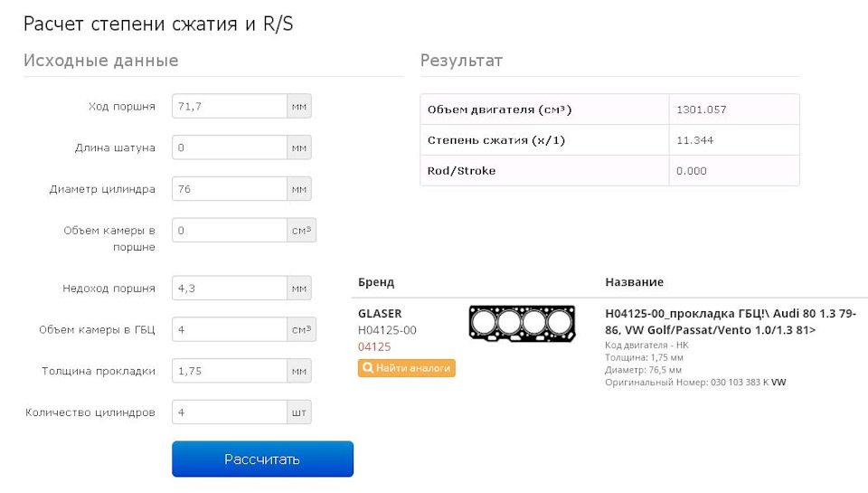Click the Рассчитать button
The height and width of the screenshot is (493, 868).
coord(262,459)
